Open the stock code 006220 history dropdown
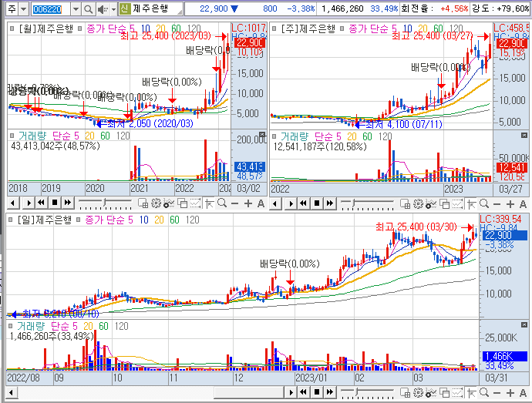Image resolution: width=532 pixels, height=403 pixels. pyautogui.click(x=76, y=9)
